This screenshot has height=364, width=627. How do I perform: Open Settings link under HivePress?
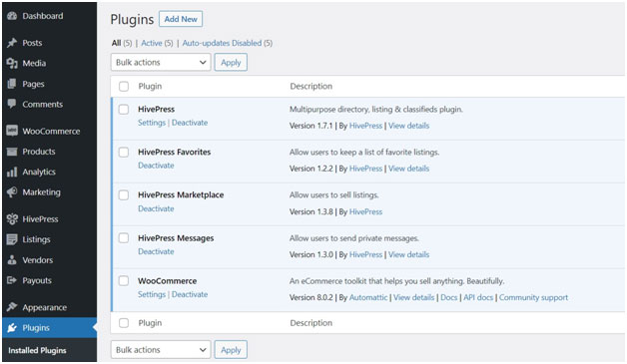152,123
